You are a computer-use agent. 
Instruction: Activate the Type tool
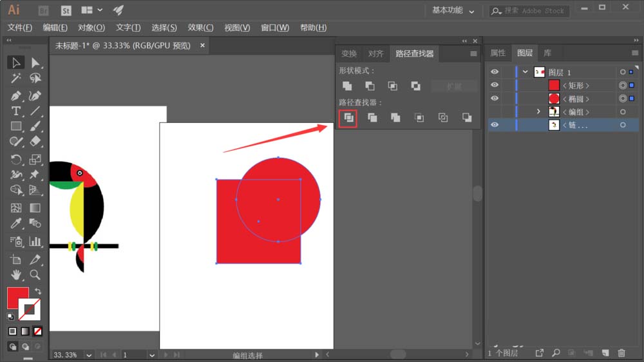pyautogui.click(x=16, y=111)
